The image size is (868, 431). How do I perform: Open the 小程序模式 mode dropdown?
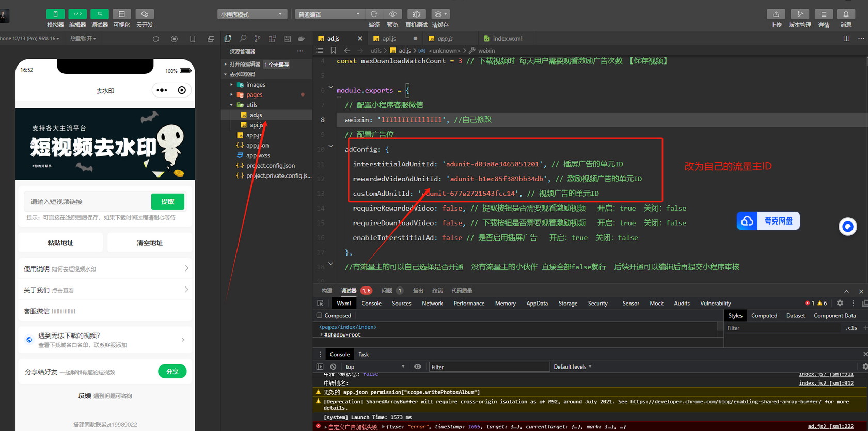[x=252, y=14]
